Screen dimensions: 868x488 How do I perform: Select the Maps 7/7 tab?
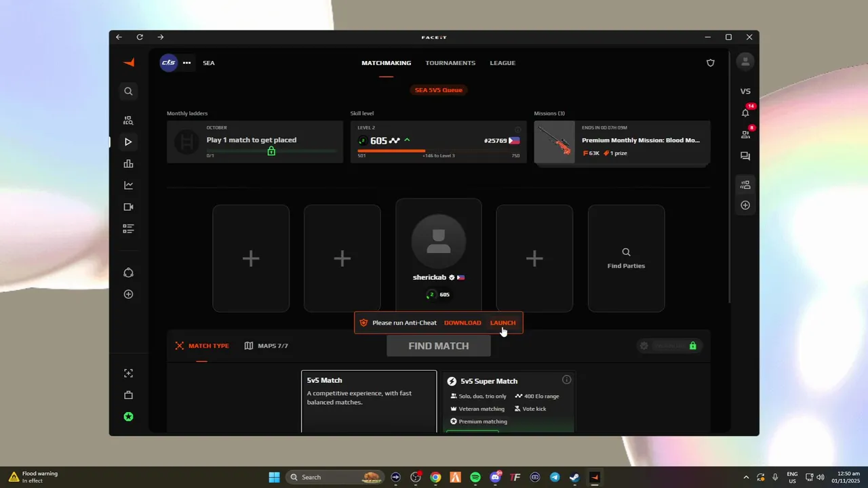point(266,346)
